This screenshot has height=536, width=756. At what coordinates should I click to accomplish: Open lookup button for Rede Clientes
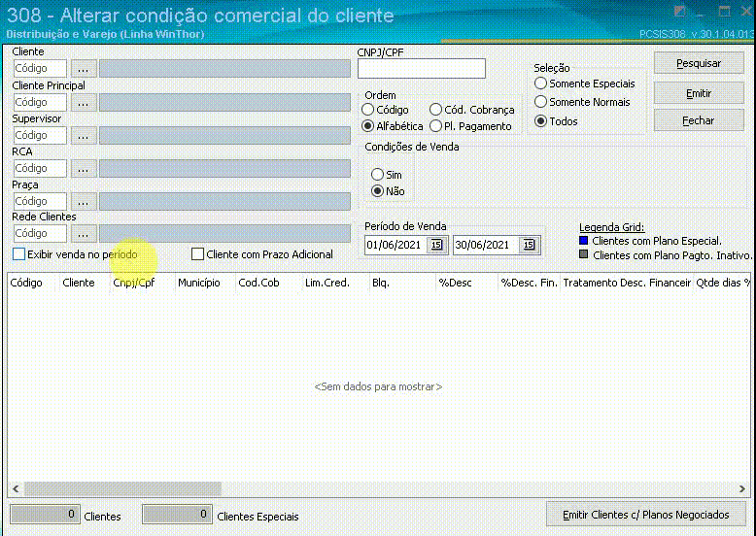(x=84, y=234)
